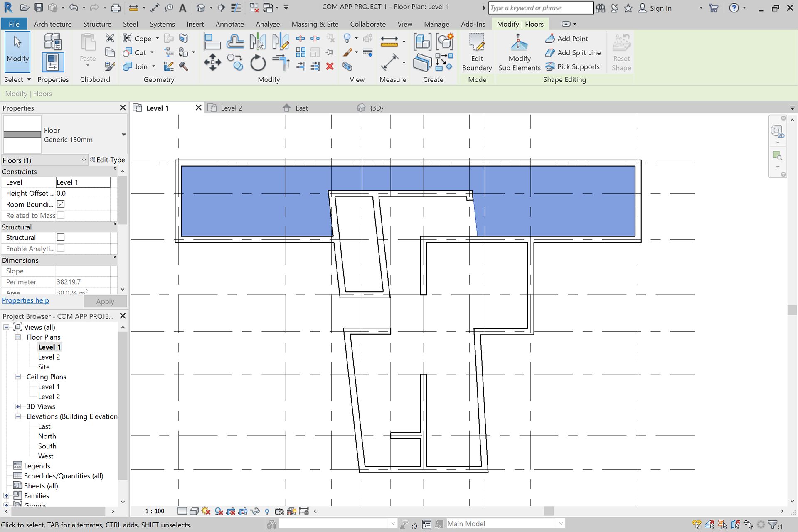
Task: Click the Create Group icon
Action: point(444,42)
